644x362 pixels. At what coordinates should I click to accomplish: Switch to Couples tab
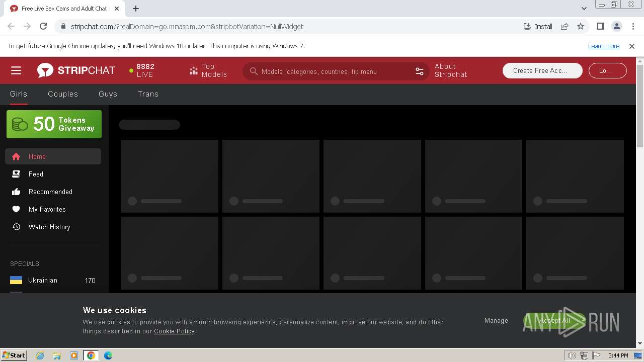pyautogui.click(x=63, y=94)
